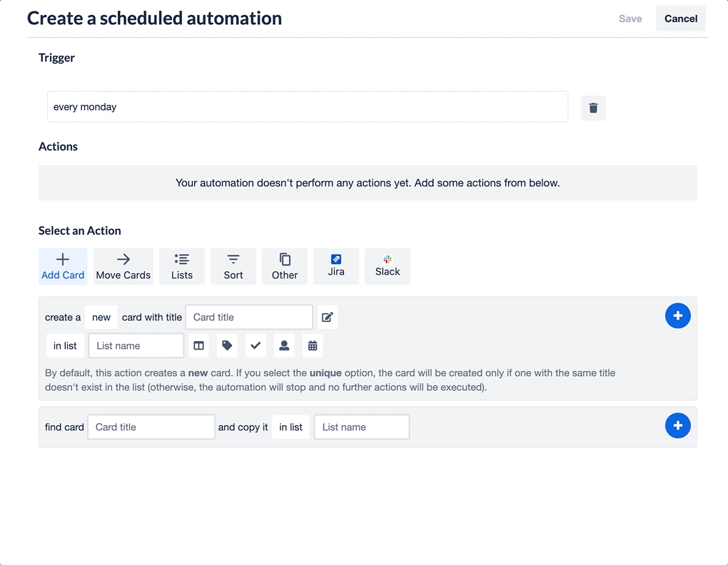Delete the trigger using the trash icon
Image resolution: width=728 pixels, height=565 pixels.
592,107
